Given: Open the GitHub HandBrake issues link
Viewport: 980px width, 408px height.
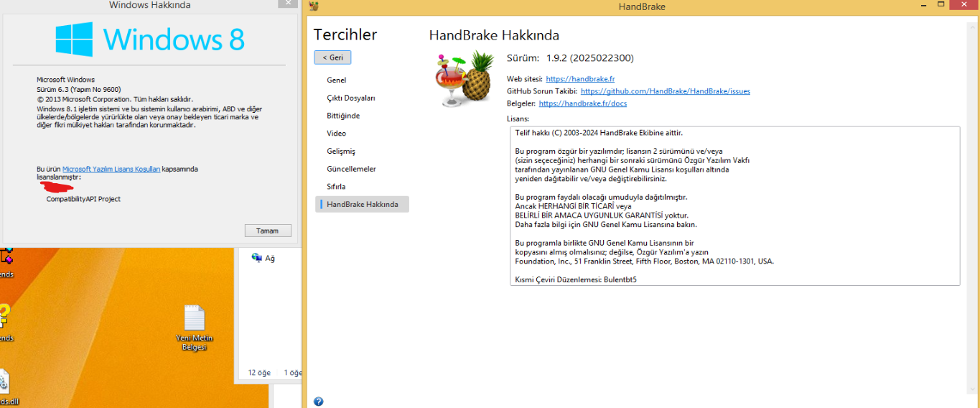Looking at the screenshot, I should 666,91.
